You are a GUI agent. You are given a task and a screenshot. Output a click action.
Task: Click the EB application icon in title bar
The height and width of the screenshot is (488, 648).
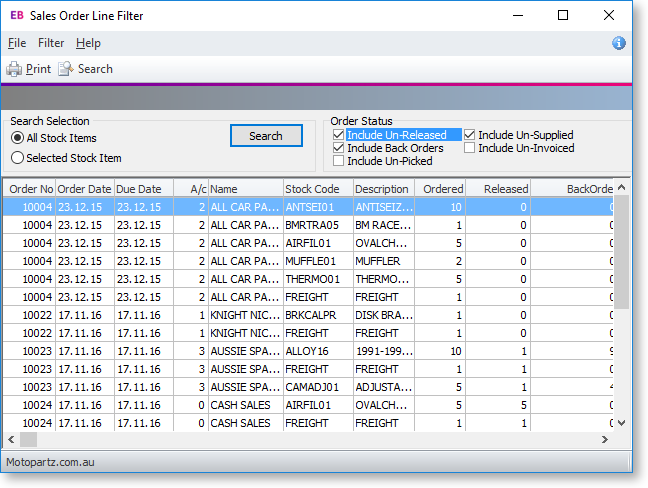(16, 15)
